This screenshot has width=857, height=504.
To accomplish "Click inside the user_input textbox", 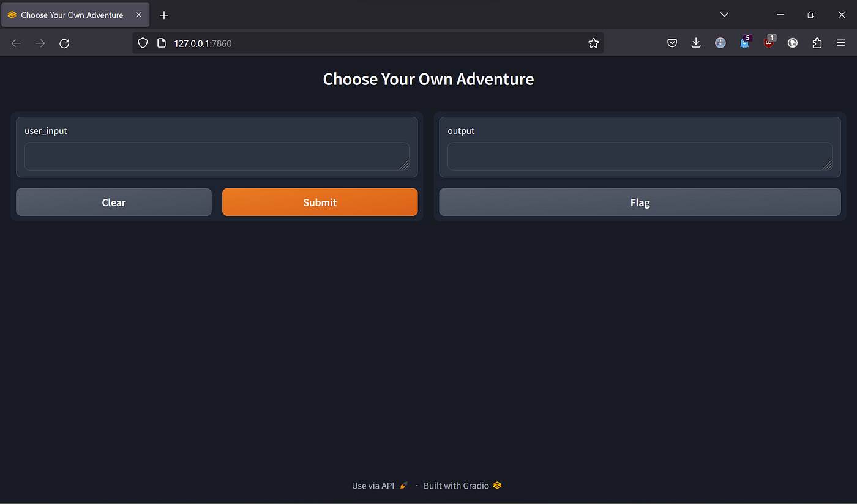I will [217, 157].
